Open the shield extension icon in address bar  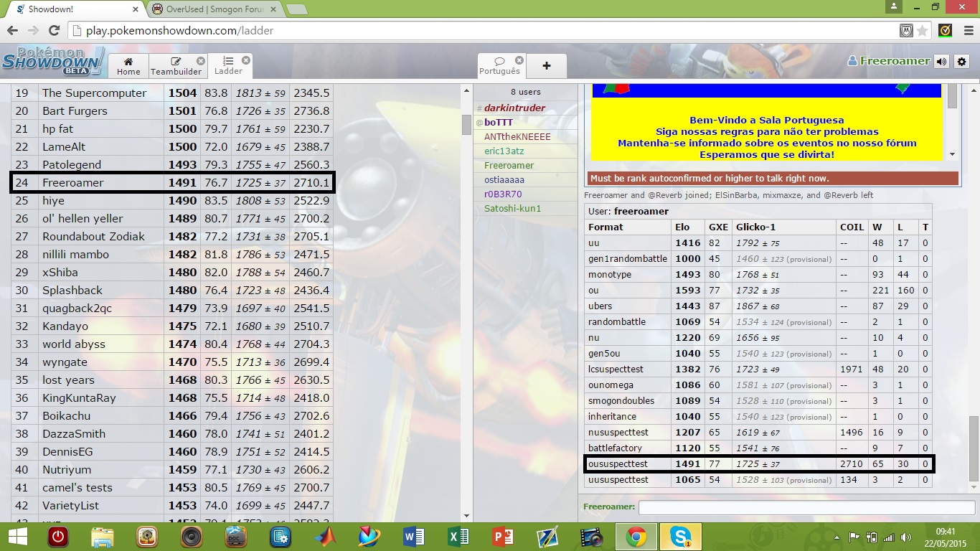[x=907, y=31]
